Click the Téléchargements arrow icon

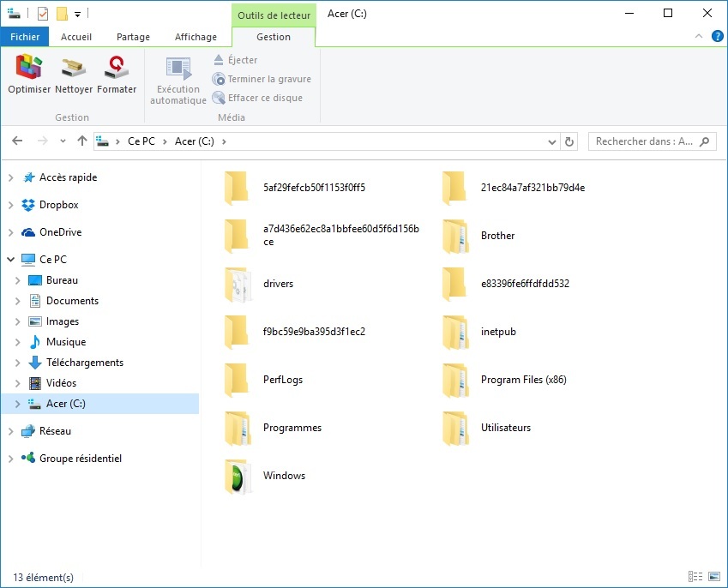35,363
